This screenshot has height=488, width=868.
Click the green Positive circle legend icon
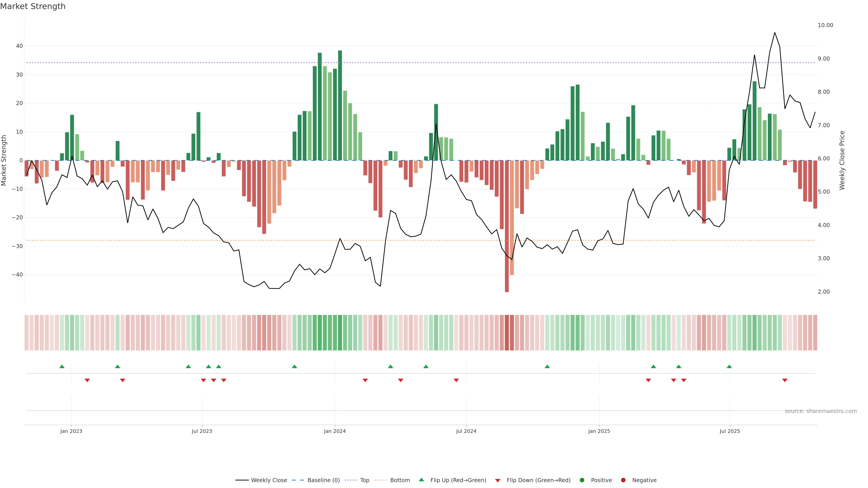(x=582, y=480)
